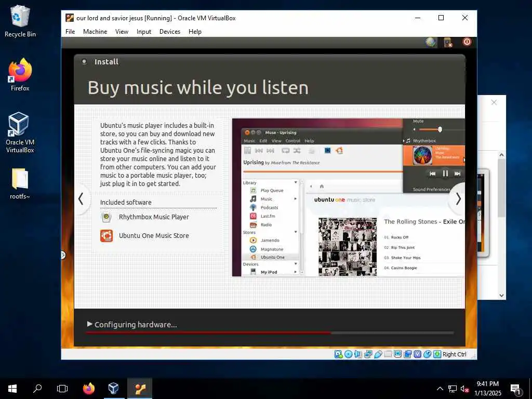The width and height of the screenshot is (532, 399).
Task: Click the muted volume tray icon
Action: 464,389
